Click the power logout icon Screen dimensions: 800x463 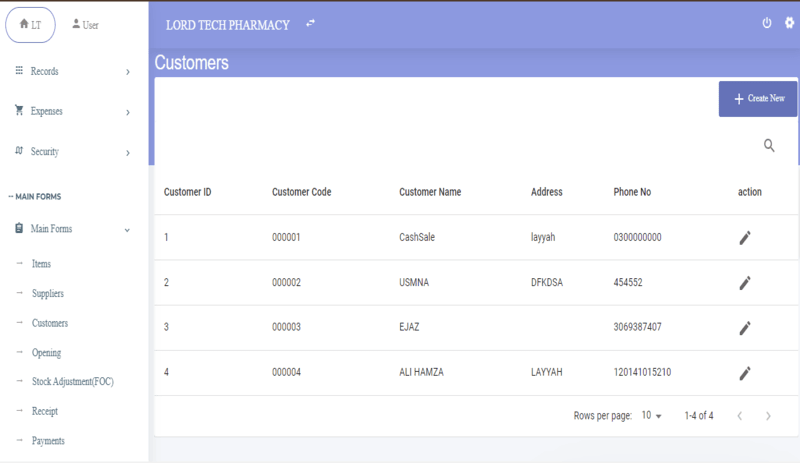pos(766,23)
